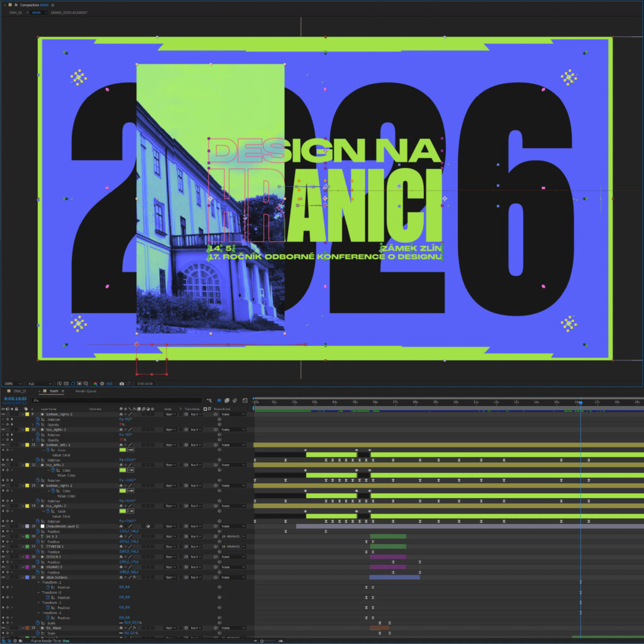Switch to the DNH_01 timeline tab
Screen dimensions: 644x644
coord(19,391)
